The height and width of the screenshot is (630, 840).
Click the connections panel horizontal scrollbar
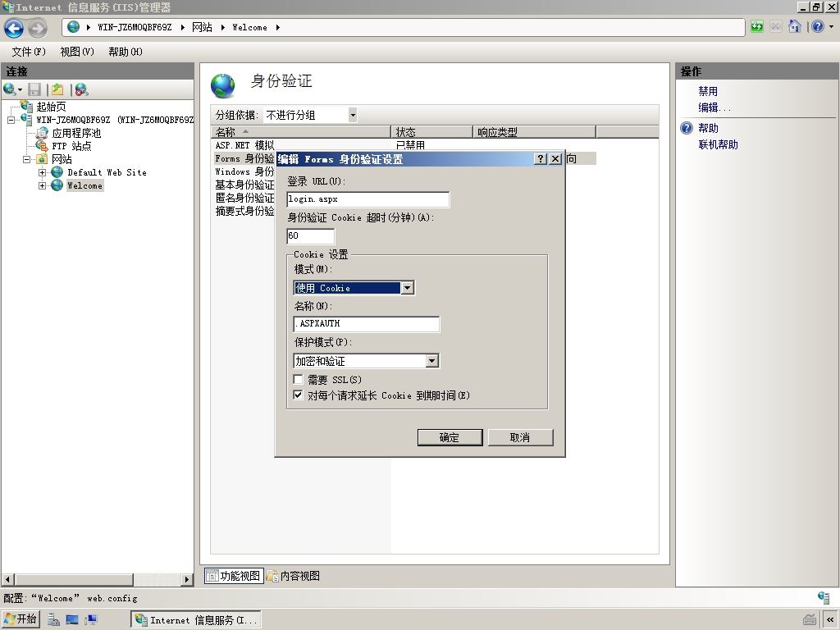point(73,579)
